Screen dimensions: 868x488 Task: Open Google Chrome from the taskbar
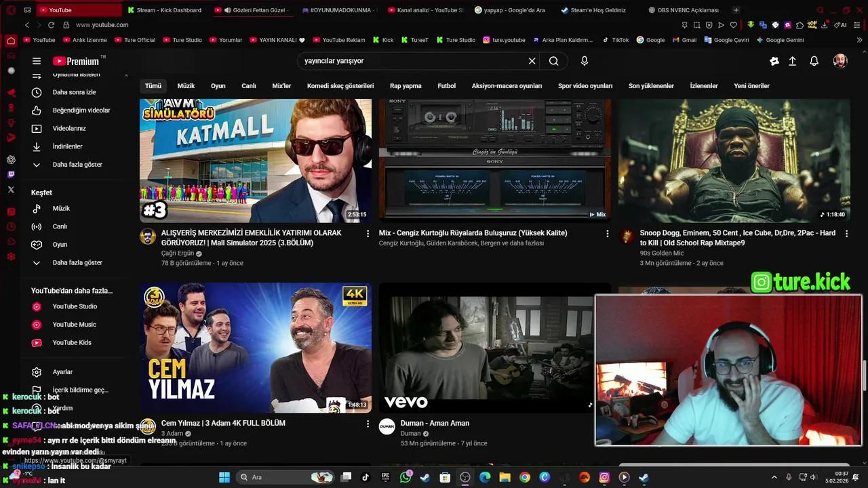tap(525, 477)
